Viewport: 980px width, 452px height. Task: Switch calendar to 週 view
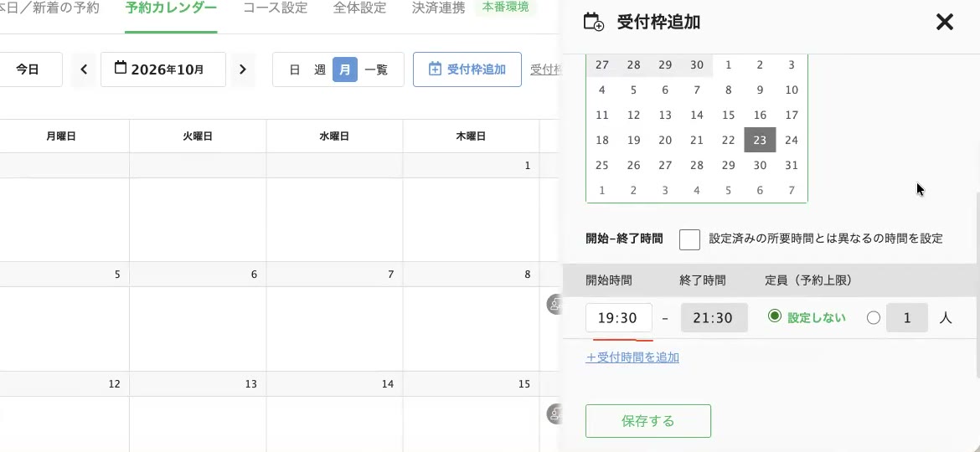coord(320,69)
